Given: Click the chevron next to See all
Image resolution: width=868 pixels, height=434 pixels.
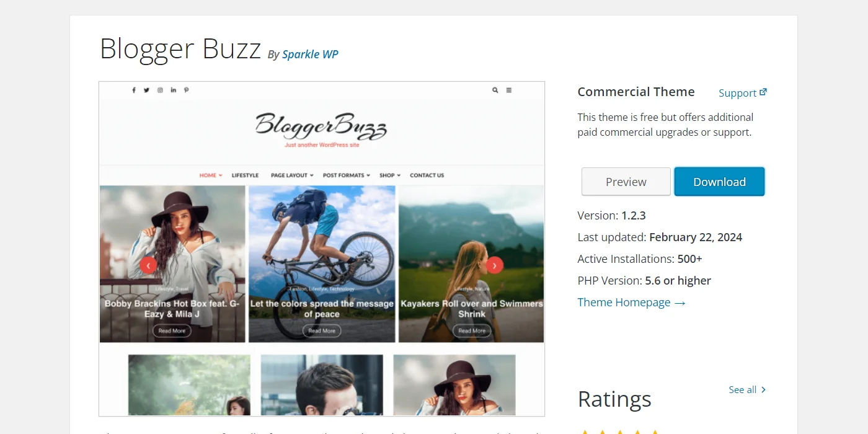Looking at the screenshot, I should 763,389.
